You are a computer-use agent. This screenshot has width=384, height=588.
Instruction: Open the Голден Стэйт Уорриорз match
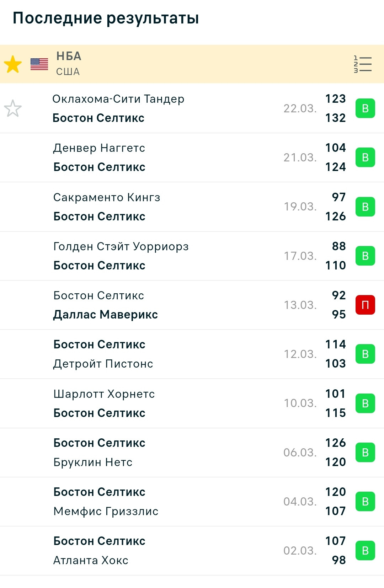(192, 256)
